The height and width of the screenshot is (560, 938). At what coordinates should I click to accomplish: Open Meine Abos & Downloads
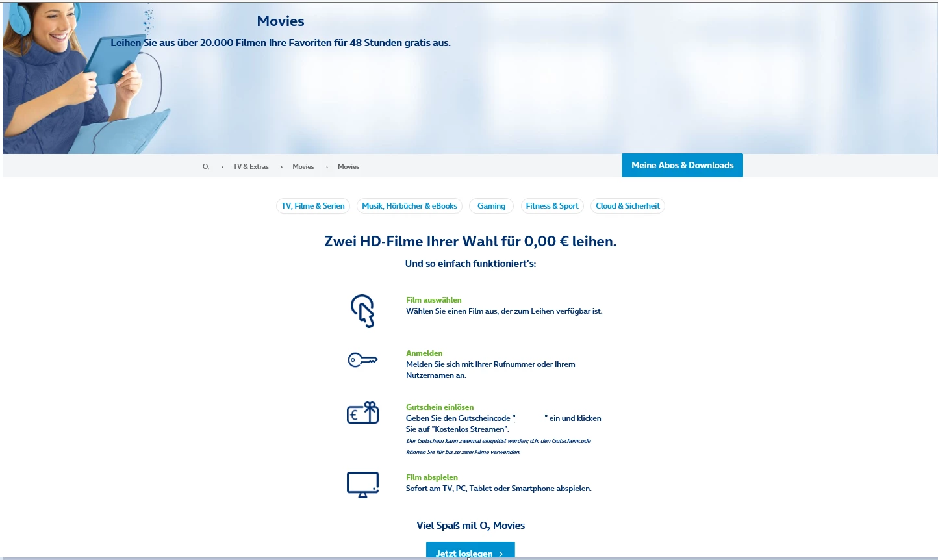tap(682, 165)
